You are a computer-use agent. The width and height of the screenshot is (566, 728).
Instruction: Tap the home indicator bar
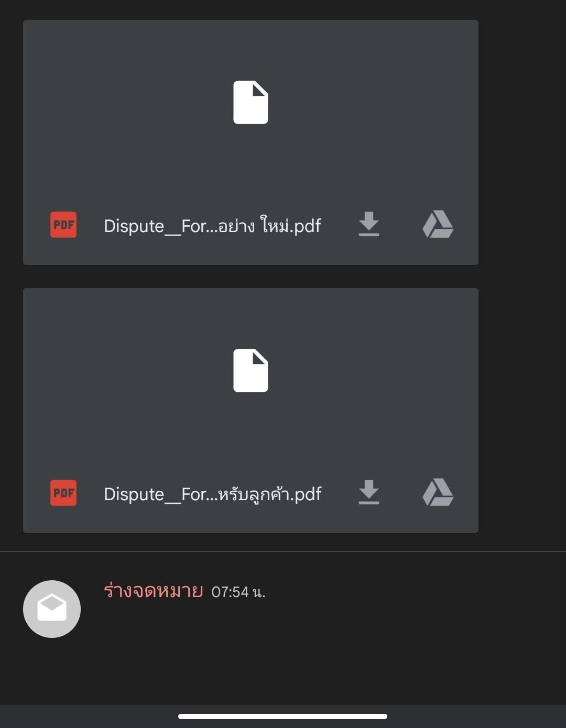pyautogui.click(x=282, y=716)
